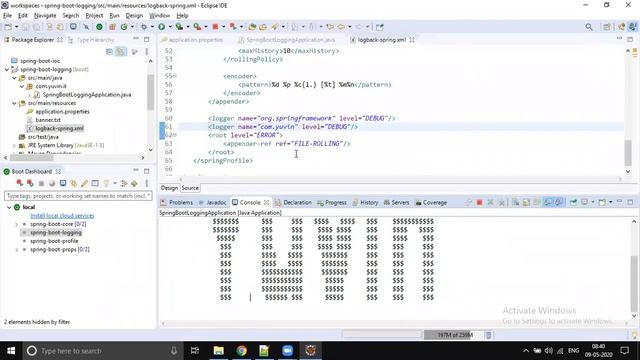
Task: Expand spring-boot-props in Boot Dashboard
Action: click(x=17, y=249)
